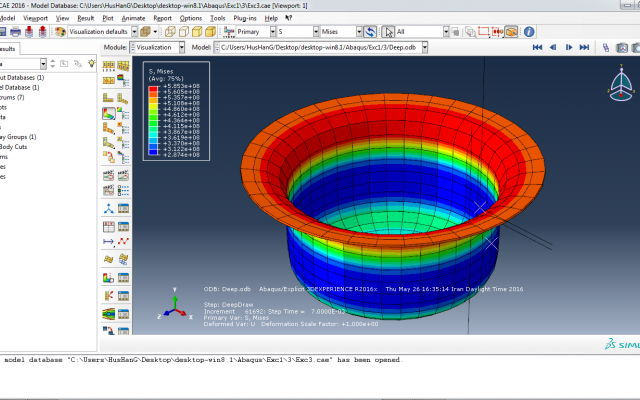Plot symbols on deformed shape
The image size is (640, 400).
(x=109, y=128)
